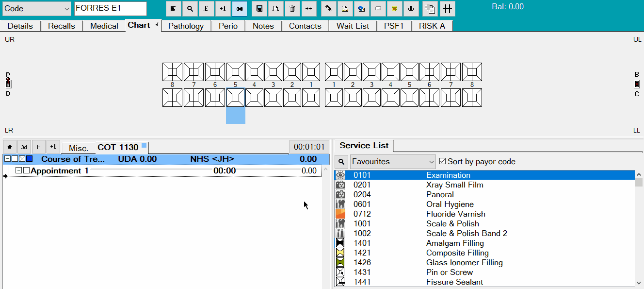Toggle the Sort by payor code checkbox
This screenshot has height=289, width=644.
pyautogui.click(x=442, y=161)
